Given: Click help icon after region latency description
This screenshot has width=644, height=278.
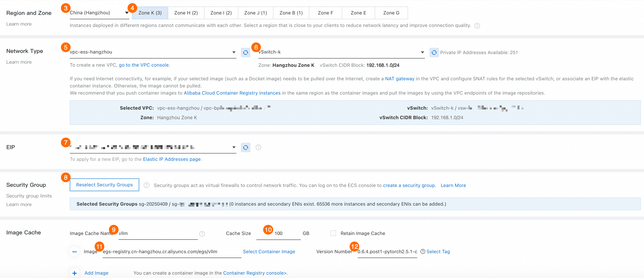Looking at the screenshot, I should [x=477, y=26].
